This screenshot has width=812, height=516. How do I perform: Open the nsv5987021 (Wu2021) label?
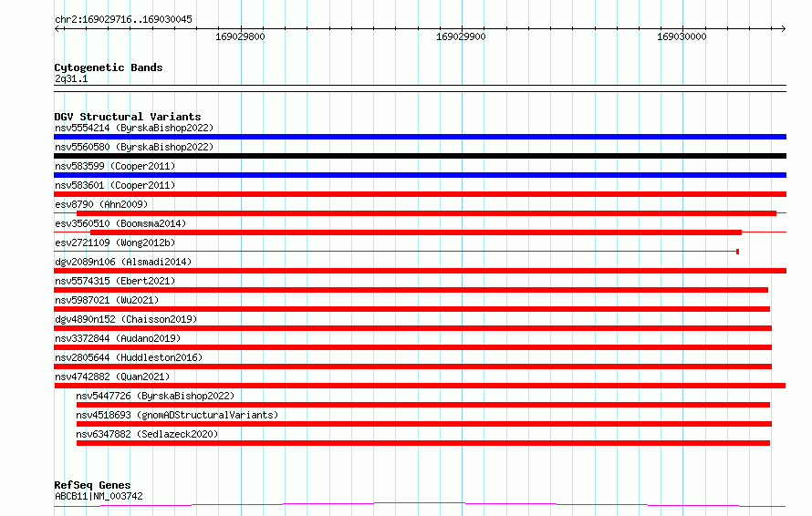(107, 300)
